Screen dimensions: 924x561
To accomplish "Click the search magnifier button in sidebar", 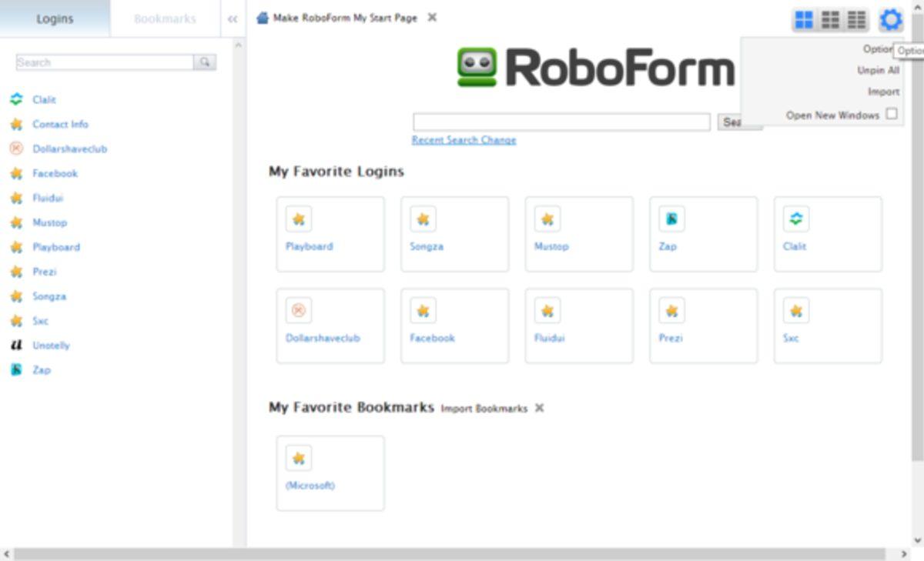I will [205, 62].
